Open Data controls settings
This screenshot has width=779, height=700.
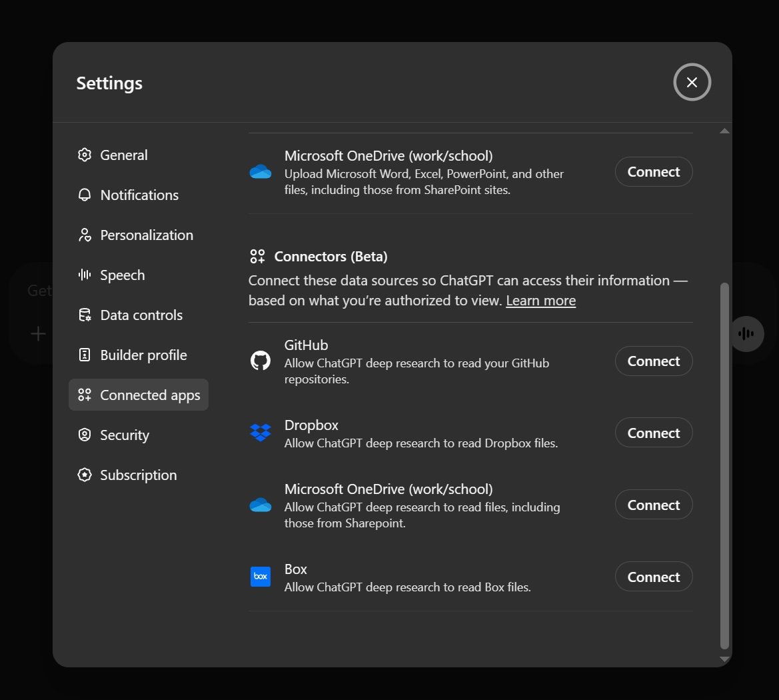[141, 315]
